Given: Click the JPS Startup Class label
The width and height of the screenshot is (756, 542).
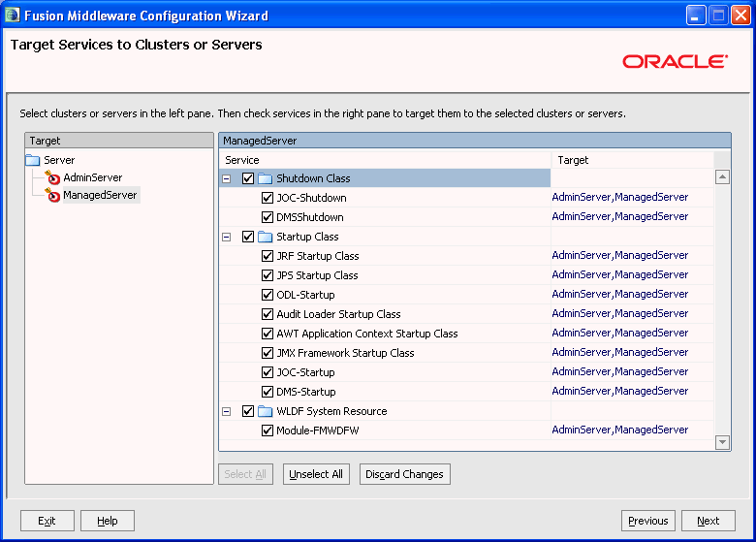Looking at the screenshot, I should click(x=317, y=275).
